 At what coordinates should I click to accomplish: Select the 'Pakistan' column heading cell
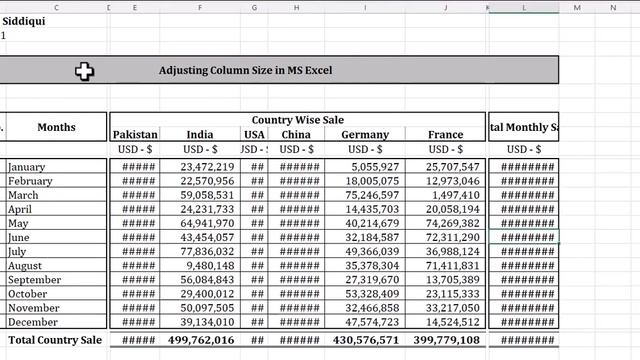(135, 134)
